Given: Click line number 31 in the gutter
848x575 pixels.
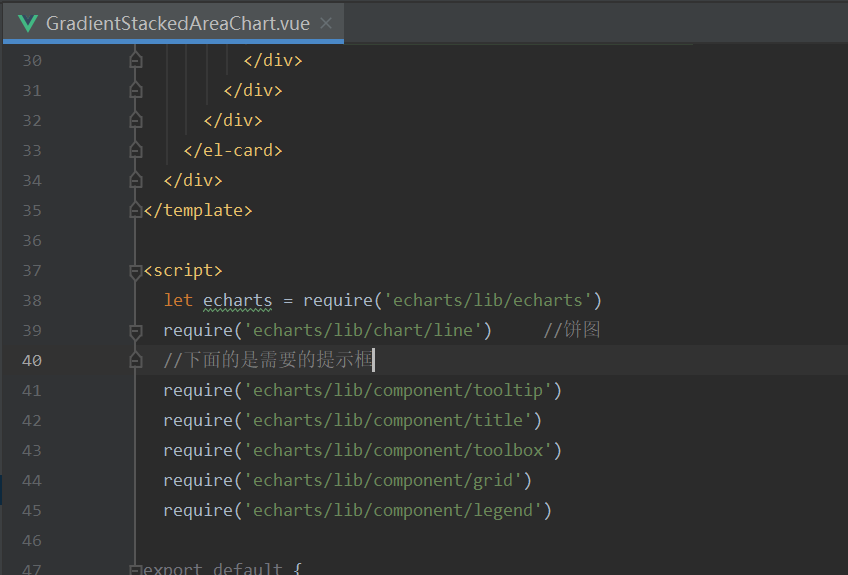Looking at the screenshot, I should 32,90.
